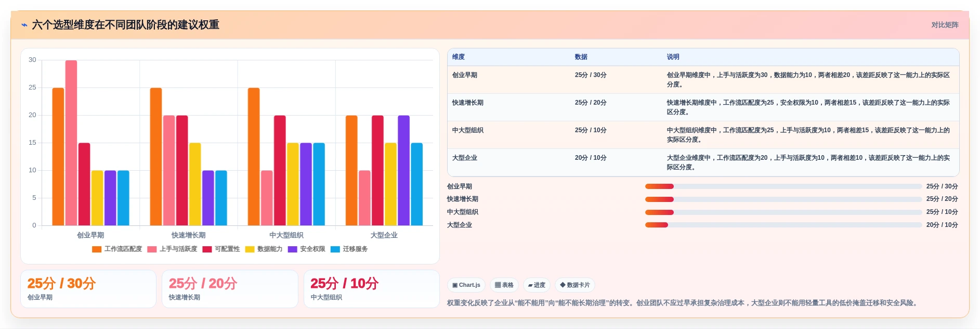Click the 创业早期 x-axis label on chart
Viewport: 980px width, 329px height.
tap(90, 235)
